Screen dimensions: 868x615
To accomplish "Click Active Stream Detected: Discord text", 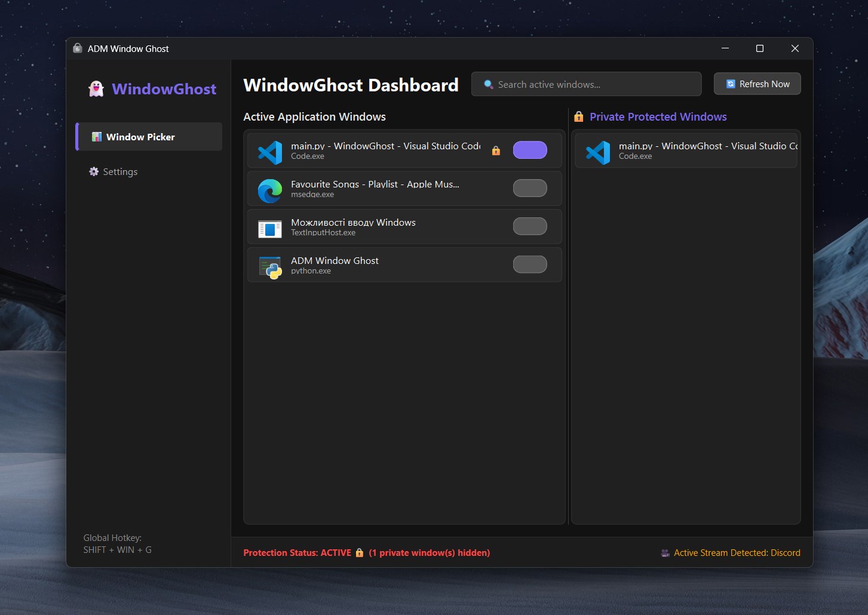I will [737, 553].
